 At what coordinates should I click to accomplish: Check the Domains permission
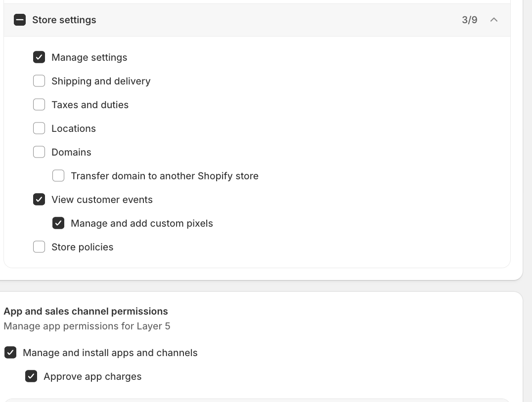pos(39,152)
